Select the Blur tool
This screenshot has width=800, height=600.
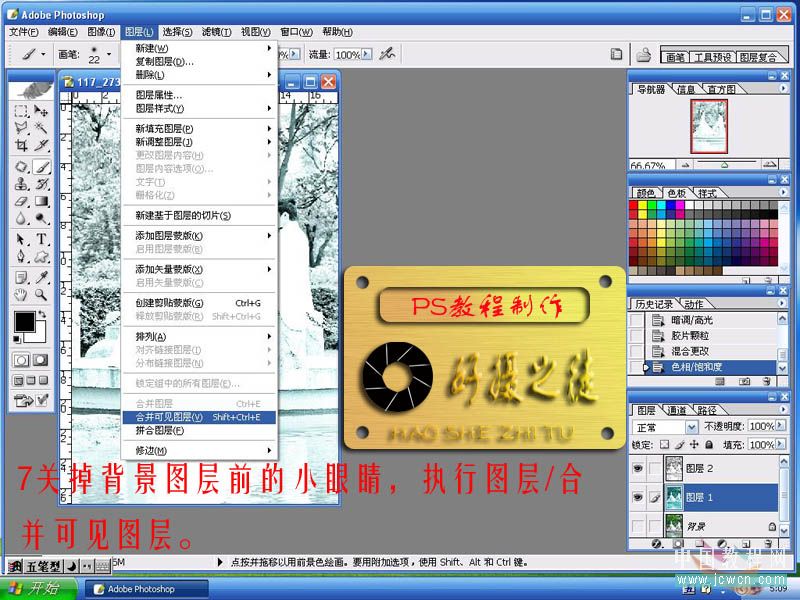[x=21, y=218]
